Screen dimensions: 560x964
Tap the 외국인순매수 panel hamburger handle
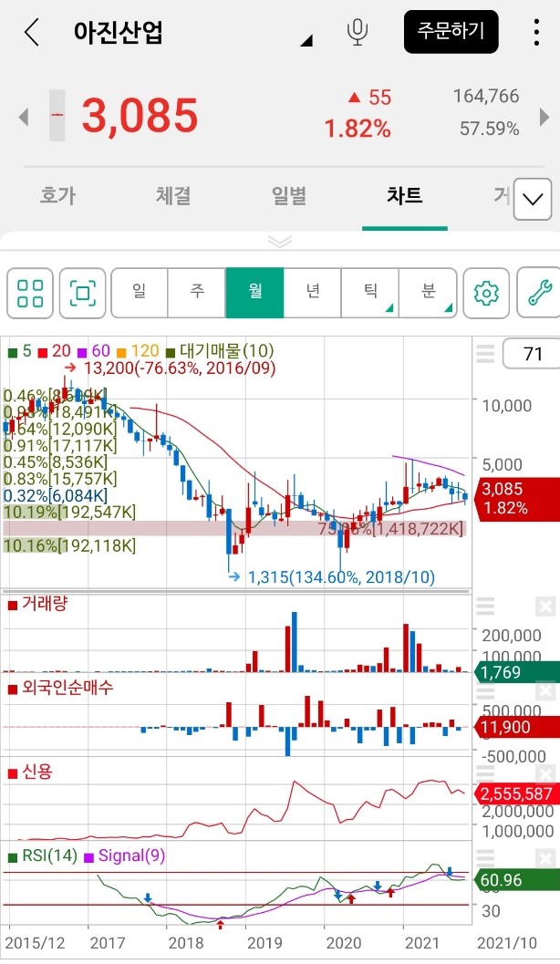[485, 691]
